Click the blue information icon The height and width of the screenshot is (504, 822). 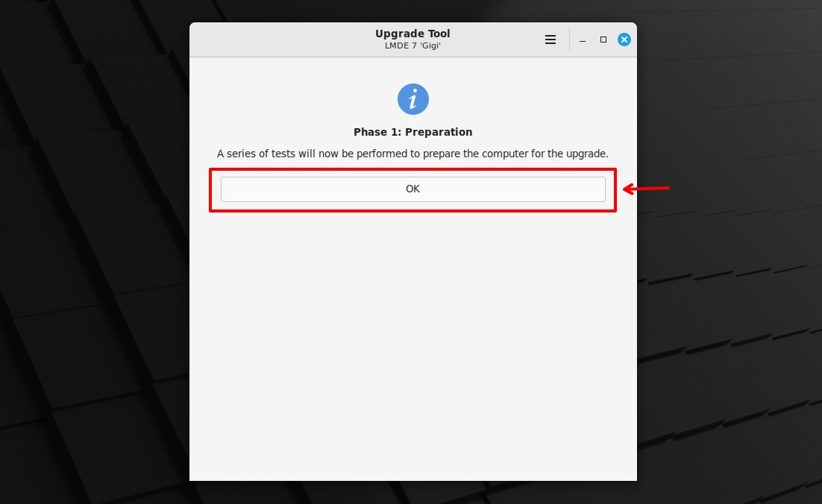point(413,99)
